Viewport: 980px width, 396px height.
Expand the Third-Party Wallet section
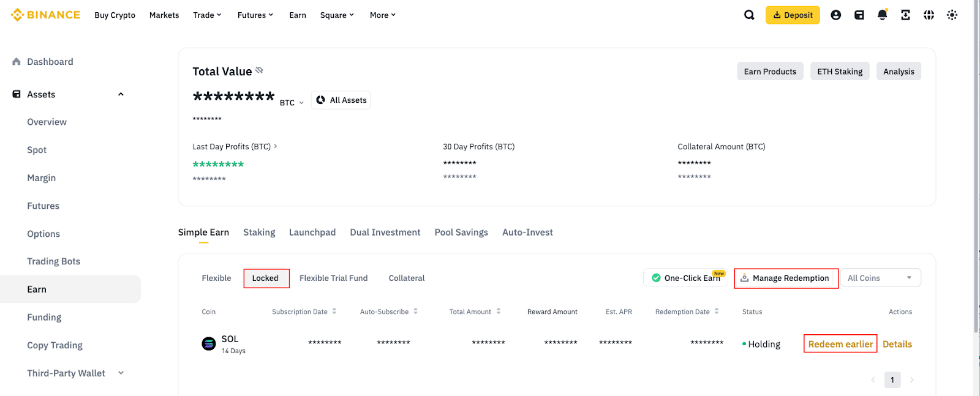click(x=121, y=373)
